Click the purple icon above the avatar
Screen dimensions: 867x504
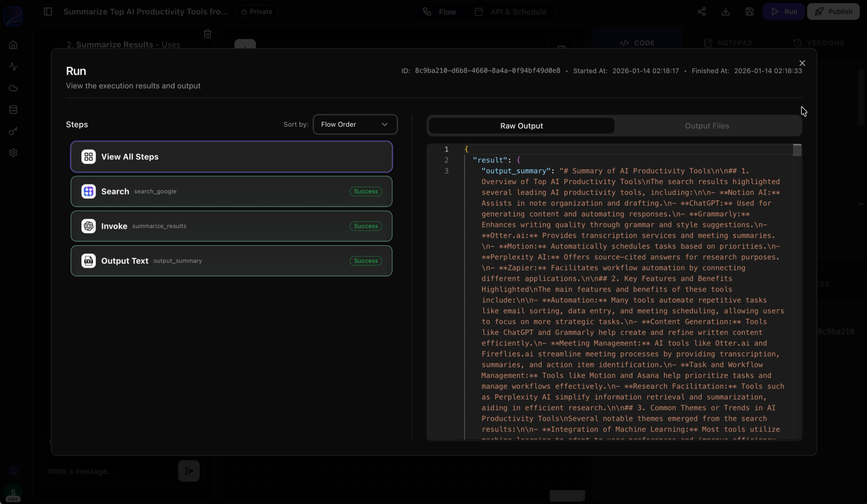click(13, 471)
